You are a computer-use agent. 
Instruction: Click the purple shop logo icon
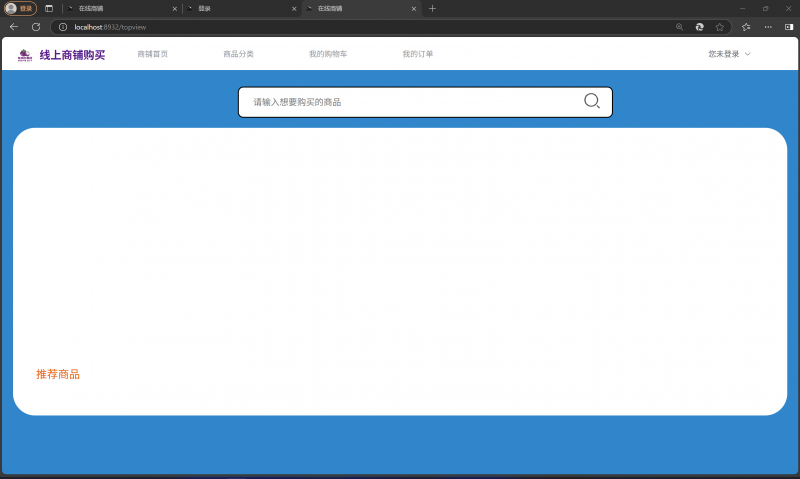[x=25, y=55]
